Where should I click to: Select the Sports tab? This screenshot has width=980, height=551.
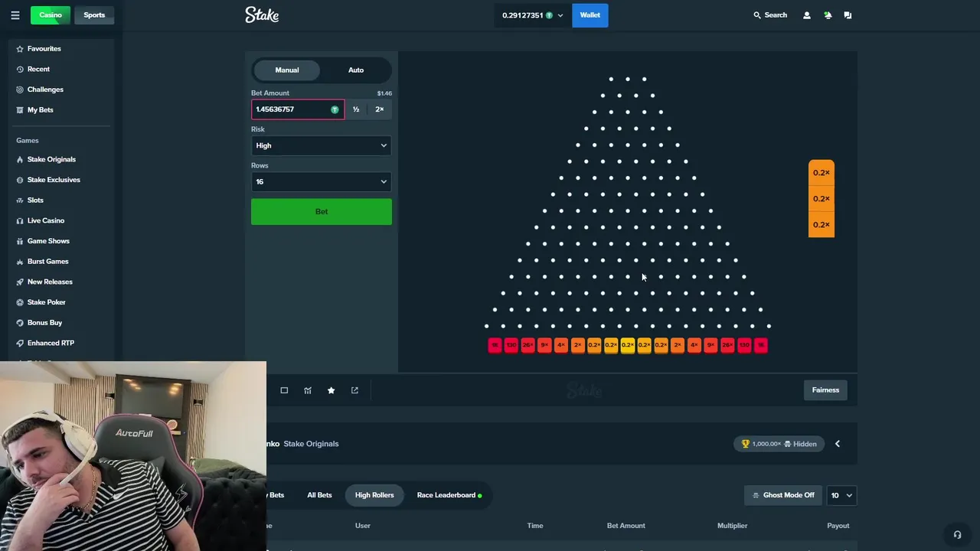(94, 15)
